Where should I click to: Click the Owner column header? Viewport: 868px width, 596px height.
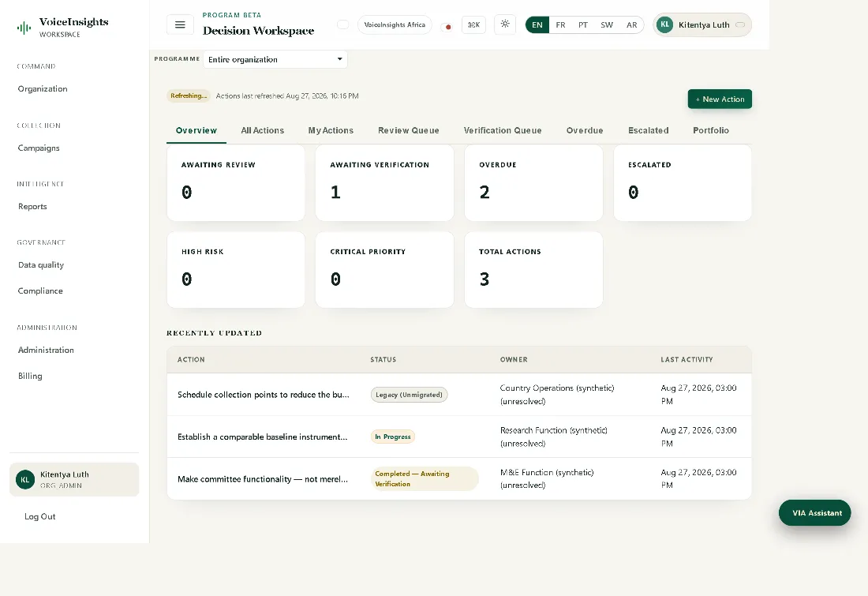[514, 359]
